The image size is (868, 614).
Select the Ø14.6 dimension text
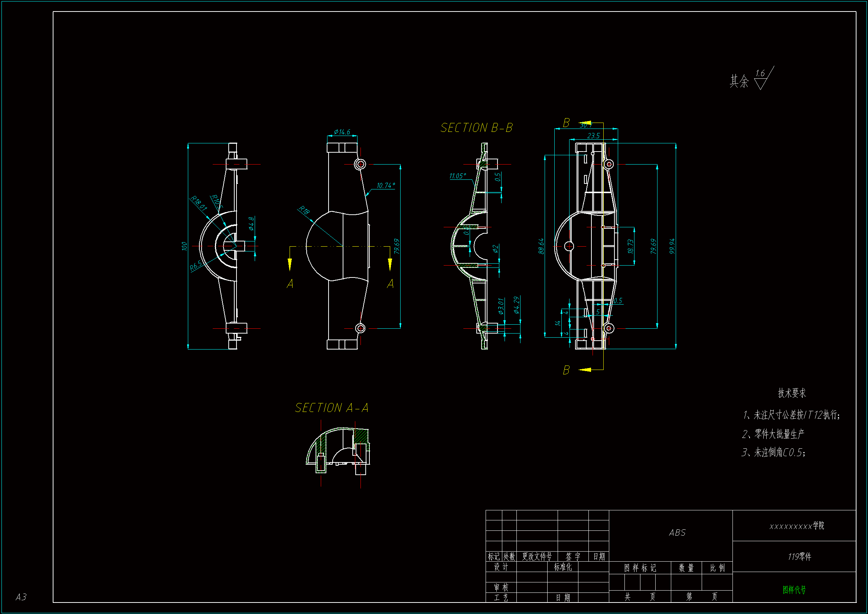[x=342, y=132]
